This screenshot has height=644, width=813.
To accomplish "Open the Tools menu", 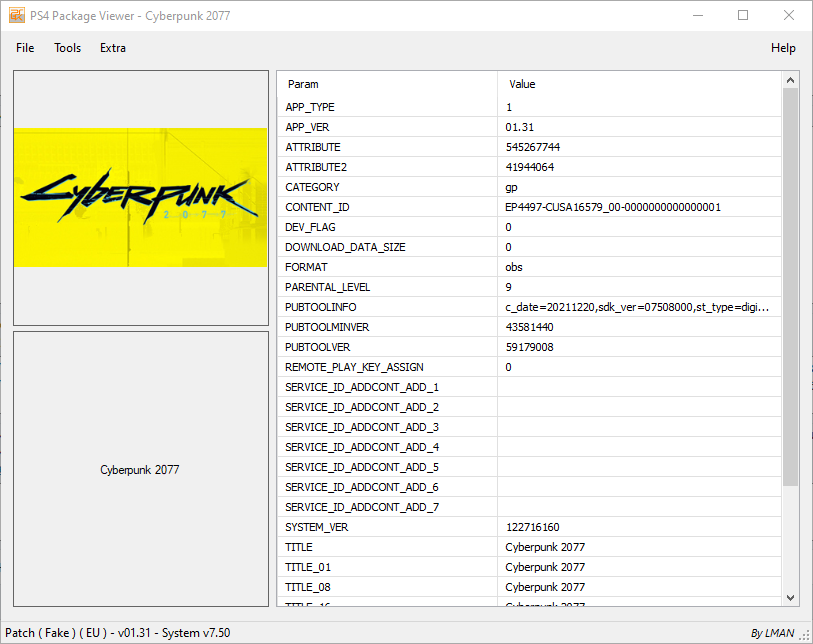I will pyautogui.click(x=68, y=48).
